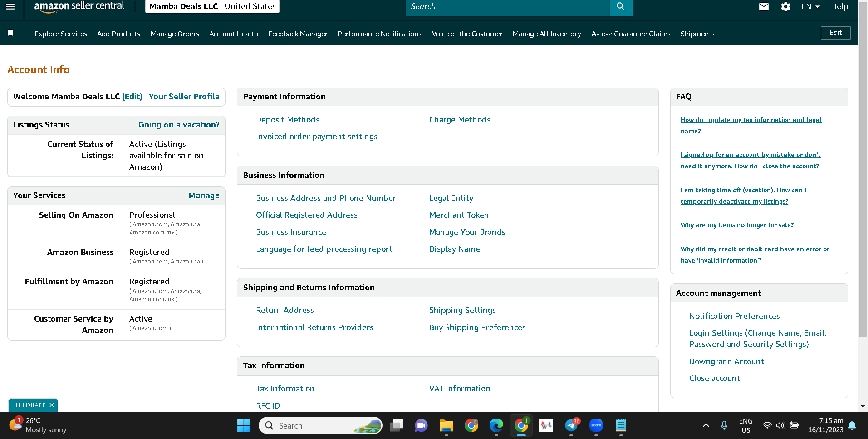Click the Amazon Seller Central logo
Image resolution: width=868 pixels, height=439 pixels.
pos(79,6)
